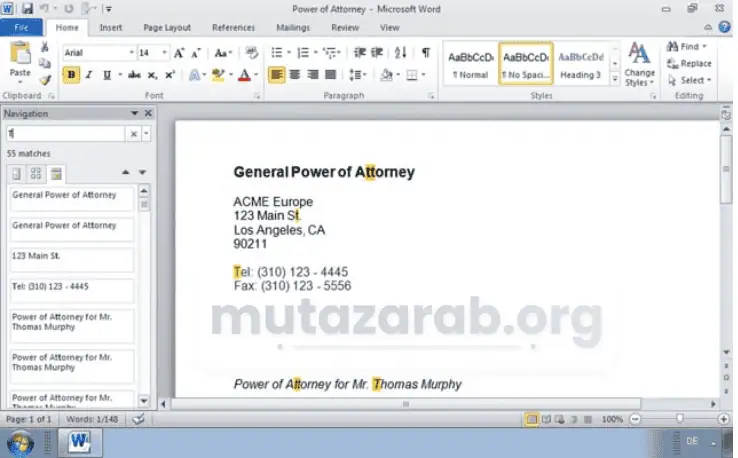
Task: Open Customize Quick Access Toolbar arrow
Action: tap(109, 9)
